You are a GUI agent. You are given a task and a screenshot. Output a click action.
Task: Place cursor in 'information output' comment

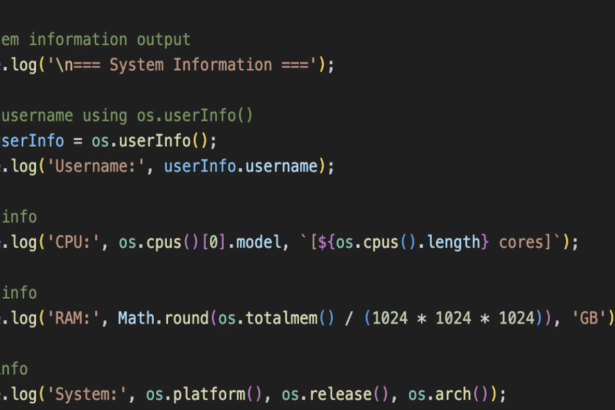(107, 40)
